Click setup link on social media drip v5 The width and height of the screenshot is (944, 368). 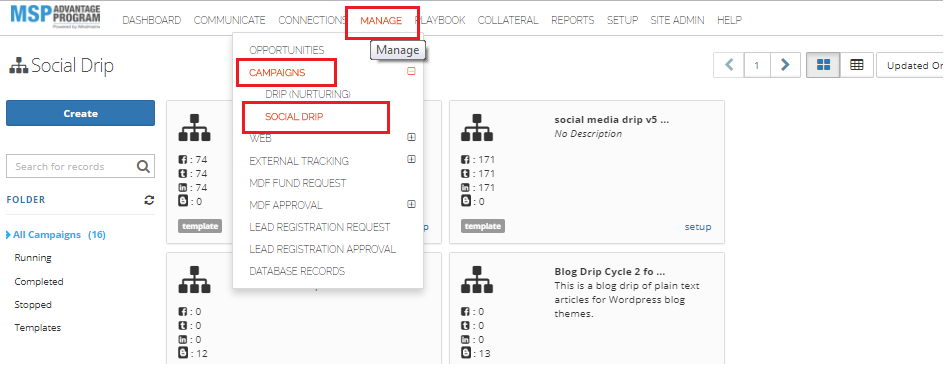[x=698, y=227]
